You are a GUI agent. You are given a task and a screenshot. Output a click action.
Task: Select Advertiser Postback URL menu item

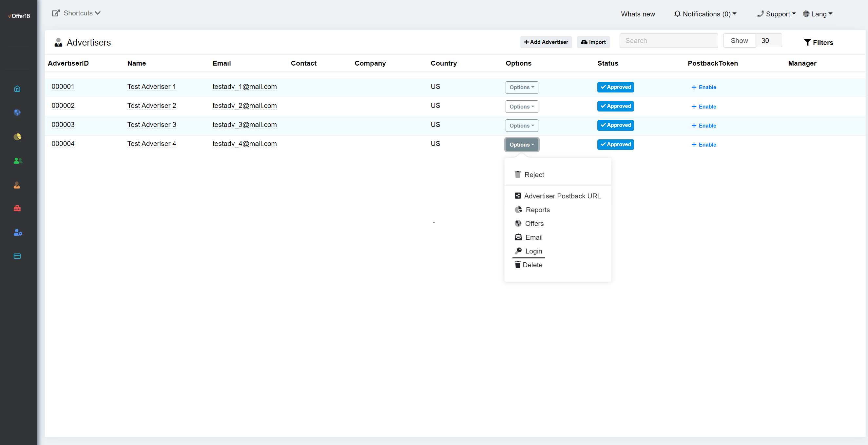[562, 196]
